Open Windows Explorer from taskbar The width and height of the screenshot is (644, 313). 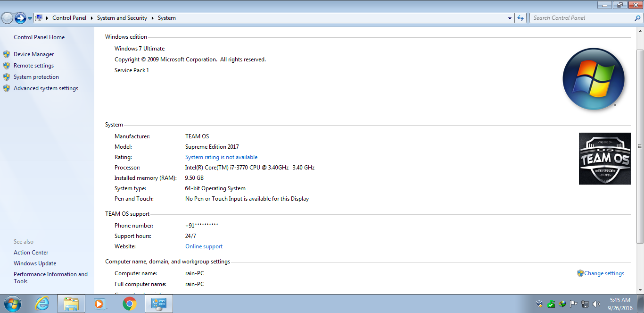(x=71, y=304)
